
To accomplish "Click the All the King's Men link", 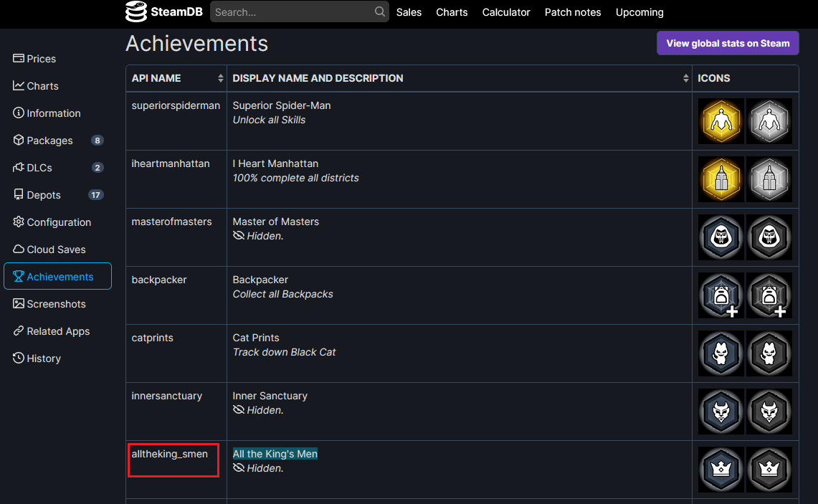I will point(275,454).
